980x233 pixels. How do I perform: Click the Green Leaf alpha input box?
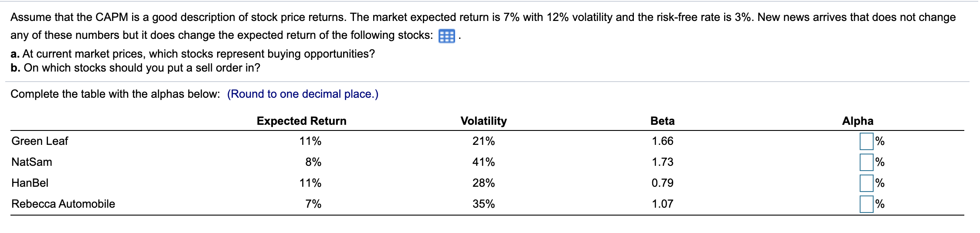point(867,141)
